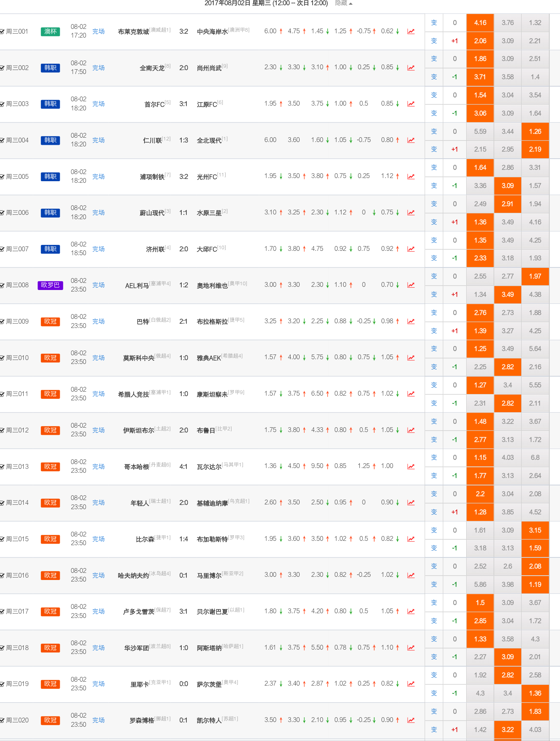Open the odds trend chart for 周三003
This screenshot has height=741, width=560.
(x=411, y=104)
